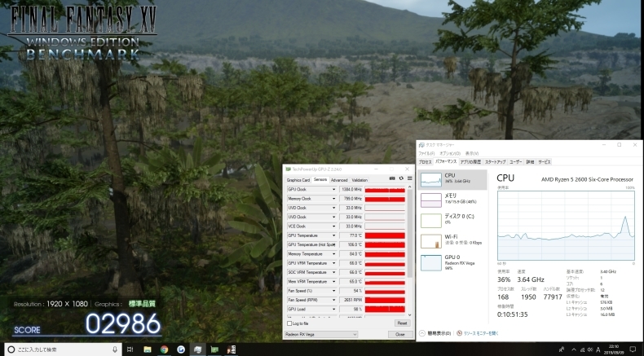
Task: Open the GPU VRM Temperature dropdown
Action: (333, 263)
